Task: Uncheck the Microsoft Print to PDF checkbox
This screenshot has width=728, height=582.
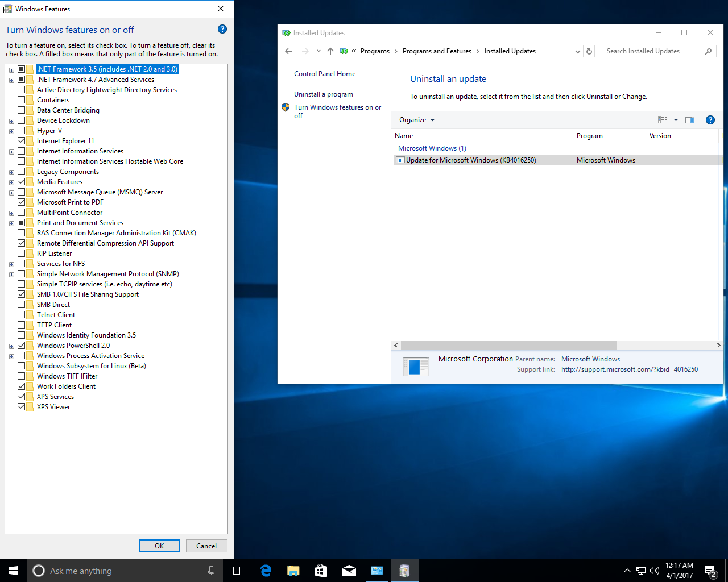Action: click(21, 202)
